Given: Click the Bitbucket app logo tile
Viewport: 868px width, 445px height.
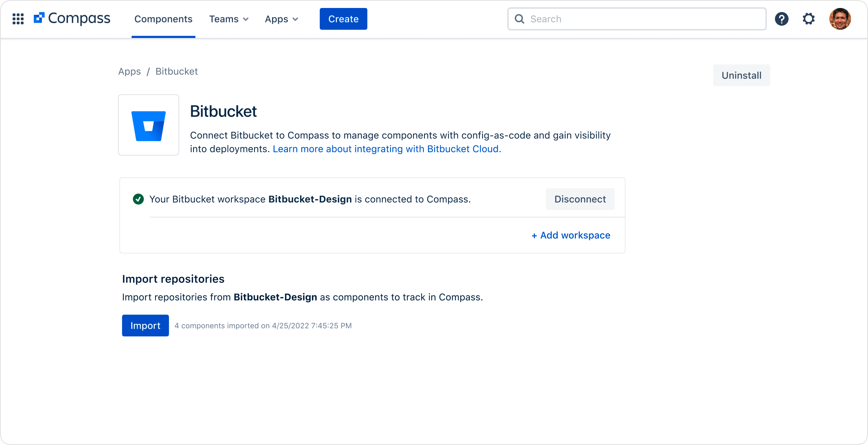Looking at the screenshot, I should point(148,125).
